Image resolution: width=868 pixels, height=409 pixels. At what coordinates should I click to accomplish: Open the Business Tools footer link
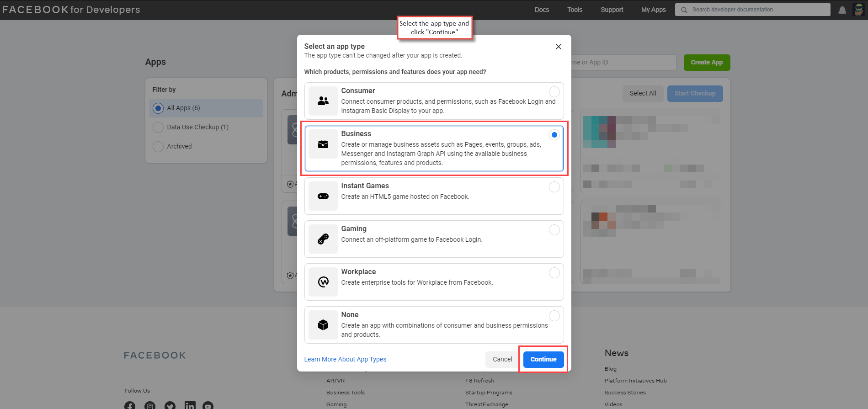pyautogui.click(x=346, y=393)
